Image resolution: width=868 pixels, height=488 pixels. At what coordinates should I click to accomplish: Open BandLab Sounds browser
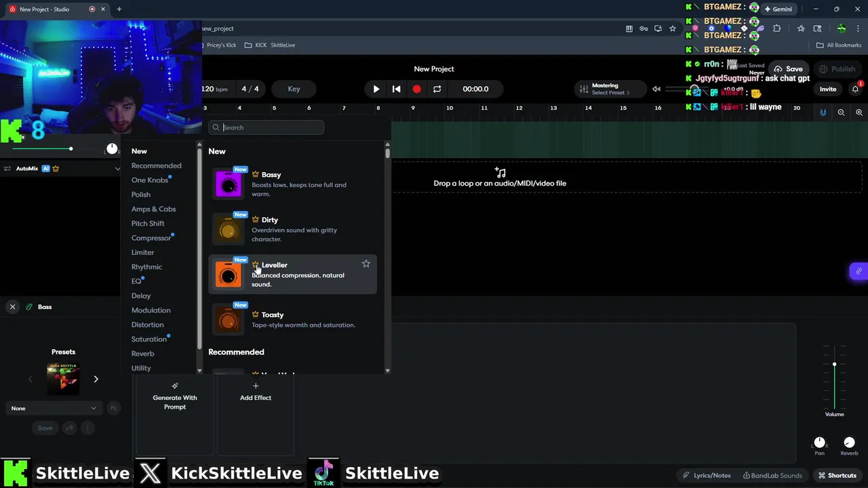772,476
